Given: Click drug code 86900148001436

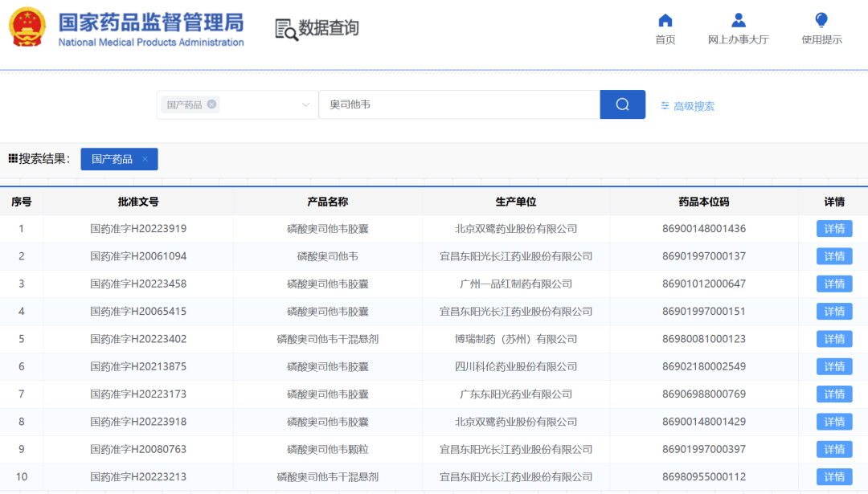Looking at the screenshot, I should pos(704,228).
